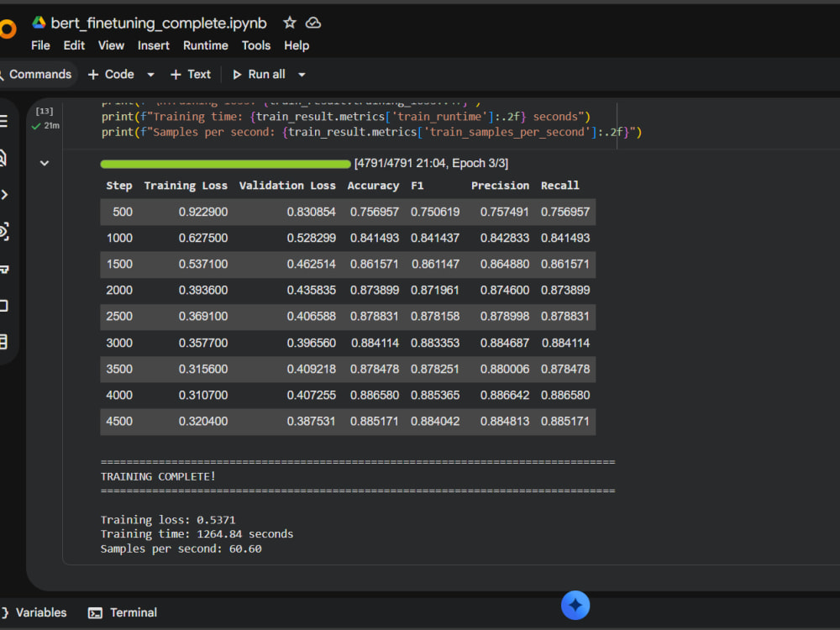
Task: Open find and replace sidebar icon
Action: (x=3, y=158)
